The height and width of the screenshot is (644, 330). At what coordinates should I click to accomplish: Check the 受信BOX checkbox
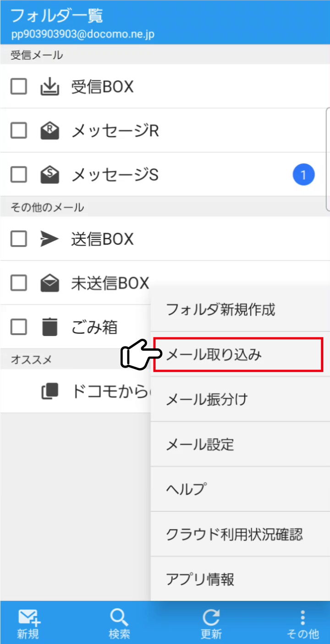coord(19,86)
